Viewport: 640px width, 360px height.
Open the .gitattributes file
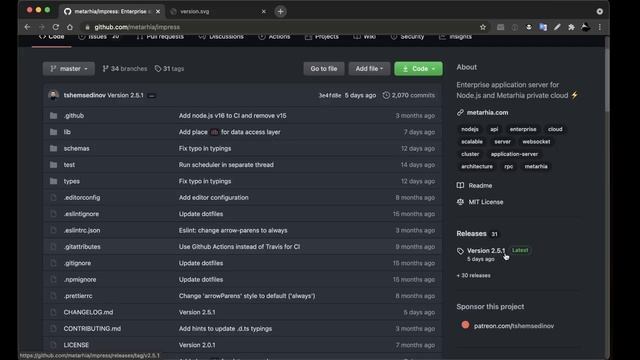tap(82, 247)
